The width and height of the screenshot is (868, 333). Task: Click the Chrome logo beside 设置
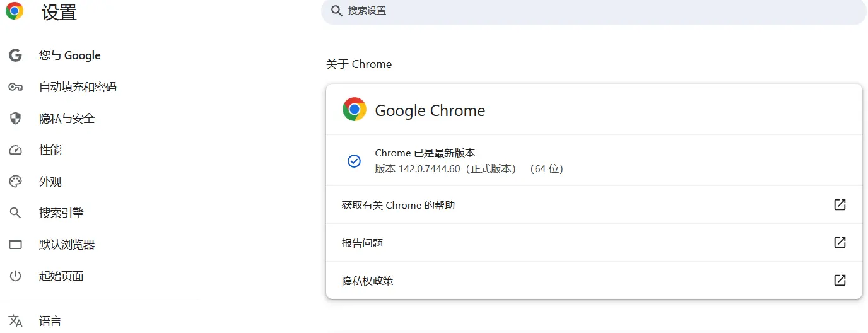click(15, 11)
